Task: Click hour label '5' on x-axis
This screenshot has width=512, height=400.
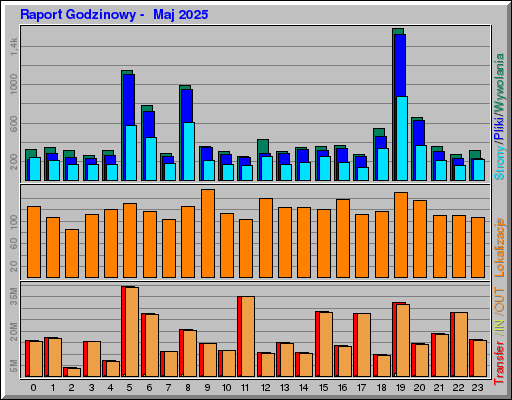Action: (x=129, y=388)
